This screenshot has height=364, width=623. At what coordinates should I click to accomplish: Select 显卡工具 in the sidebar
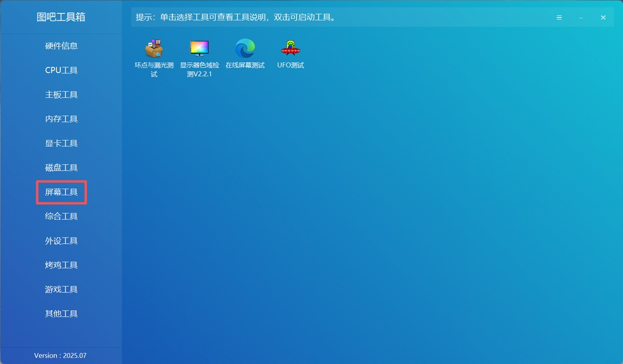61,143
